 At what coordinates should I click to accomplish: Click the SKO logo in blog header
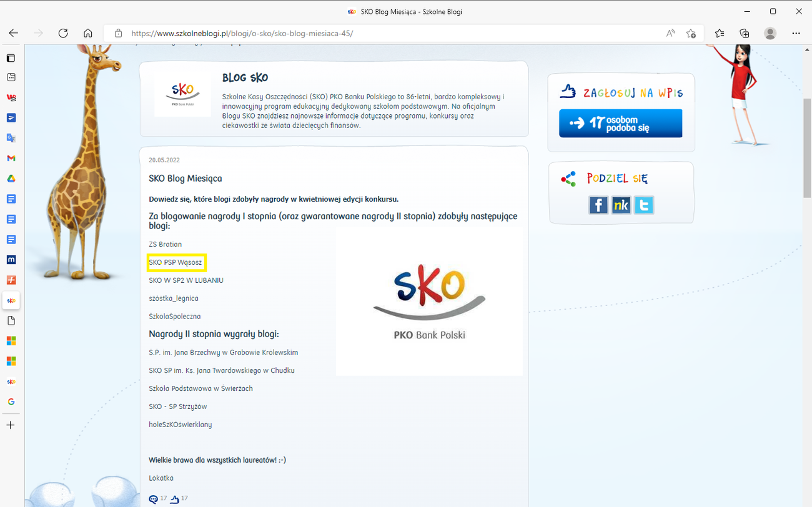[x=182, y=94]
